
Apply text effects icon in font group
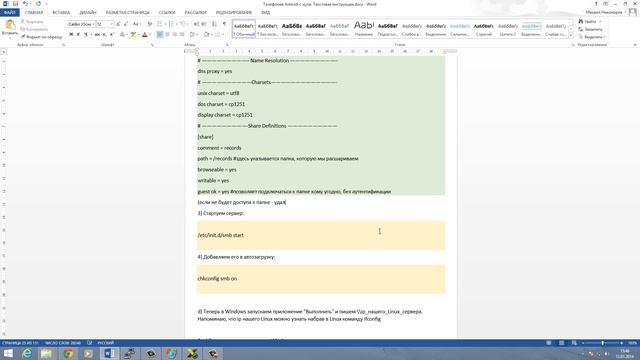pos(122,35)
